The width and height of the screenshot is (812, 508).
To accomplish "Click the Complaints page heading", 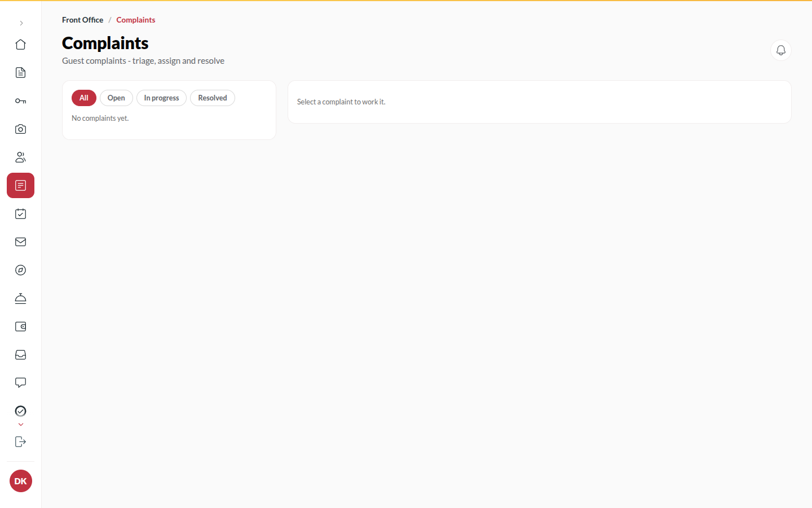I will pos(105,43).
